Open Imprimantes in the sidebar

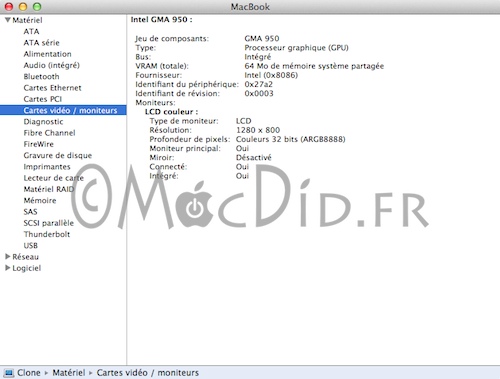click(x=47, y=167)
